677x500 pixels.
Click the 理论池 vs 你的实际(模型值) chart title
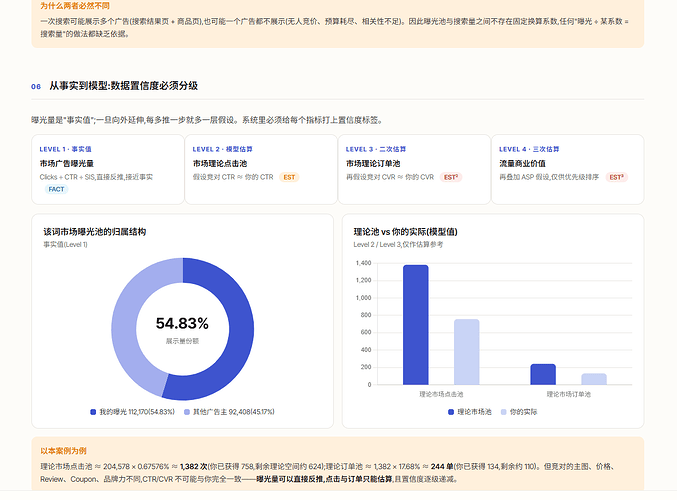pyautogui.click(x=405, y=232)
